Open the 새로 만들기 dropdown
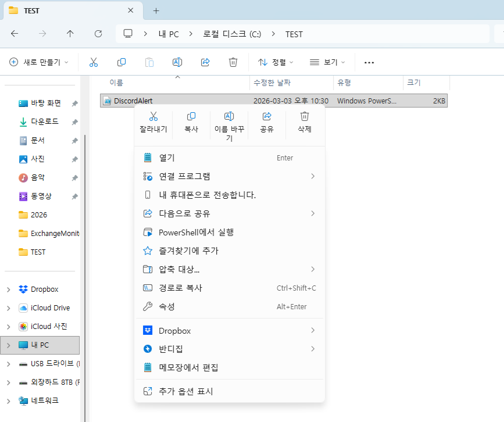Screen dimensions: 504x422 40,62
